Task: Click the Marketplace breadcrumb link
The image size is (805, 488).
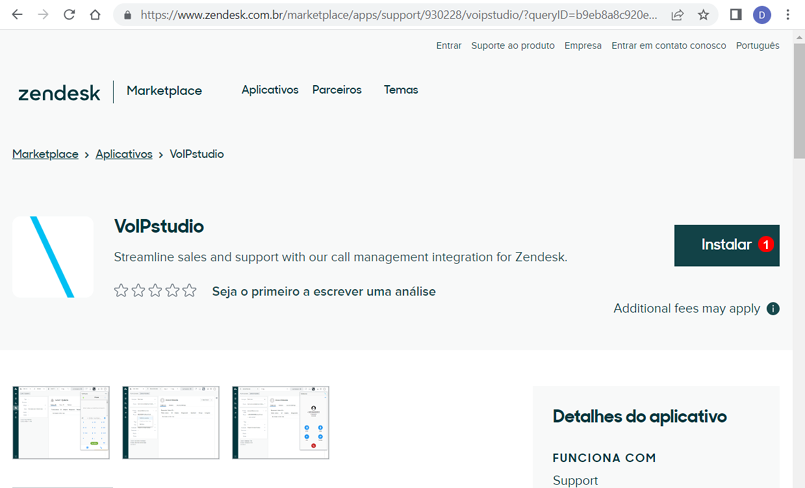Action: pyautogui.click(x=45, y=154)
